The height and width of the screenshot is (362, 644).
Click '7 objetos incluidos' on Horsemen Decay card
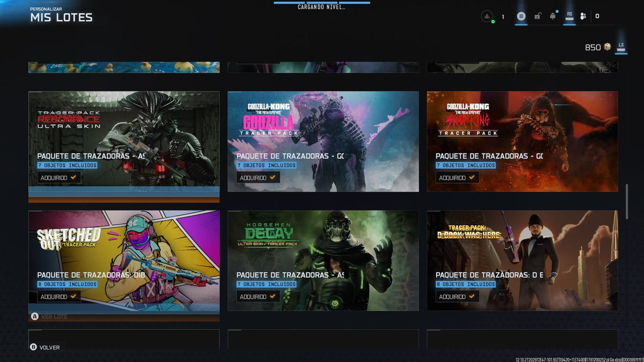tap(267, 284)
